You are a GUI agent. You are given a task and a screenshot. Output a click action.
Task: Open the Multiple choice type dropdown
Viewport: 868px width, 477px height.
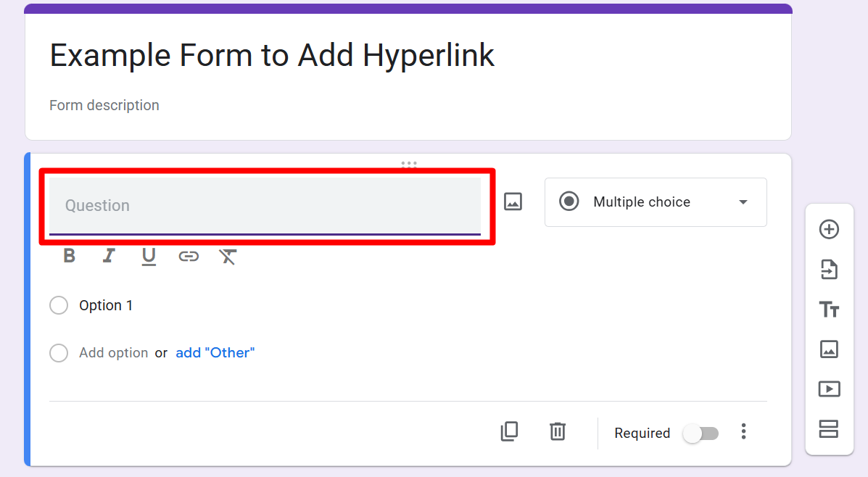pyautogui.click(x=655, y=202)
